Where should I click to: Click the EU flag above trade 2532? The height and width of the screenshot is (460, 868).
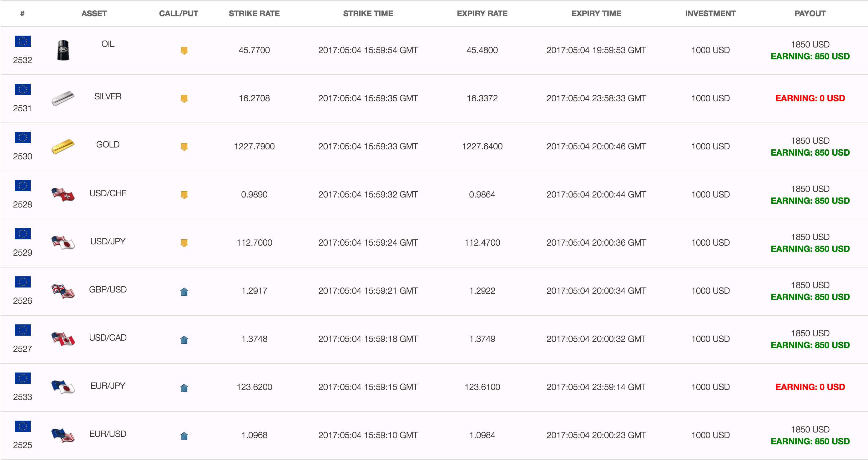pos(23,41)
